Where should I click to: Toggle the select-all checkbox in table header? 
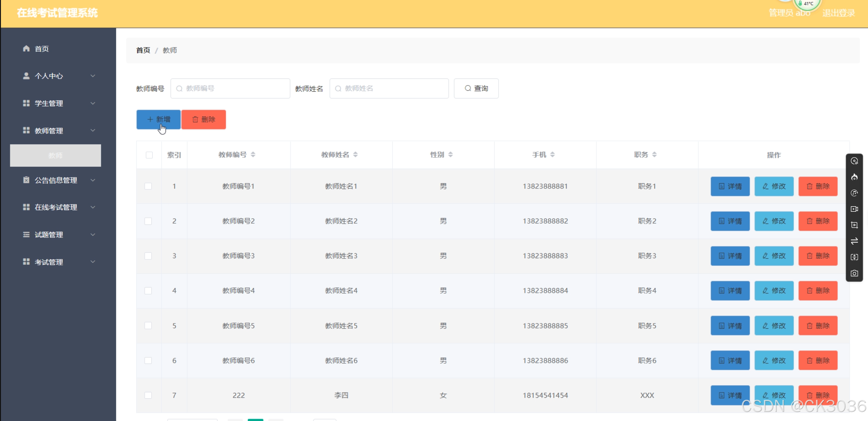pyautogui.click(x=149, y=155)
